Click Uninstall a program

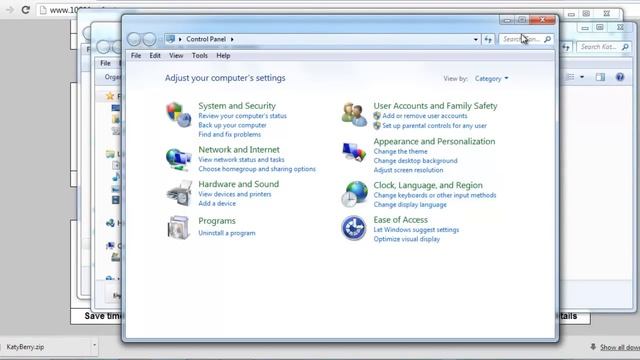click(227, 233)
